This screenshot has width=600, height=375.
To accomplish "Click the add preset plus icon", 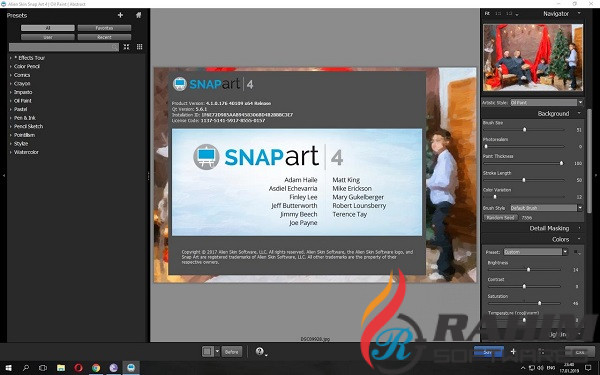I will click(120, 15).
